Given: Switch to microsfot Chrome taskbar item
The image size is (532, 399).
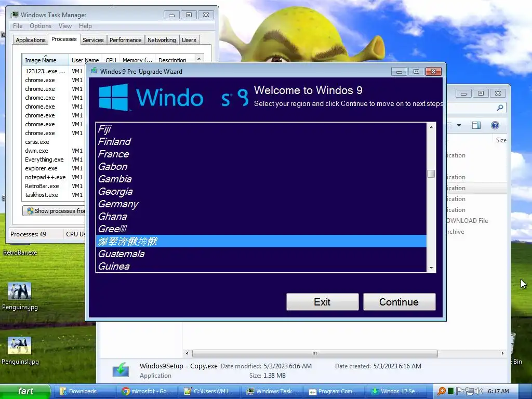Looking at the screenshot, I should (x=147, y=391).
